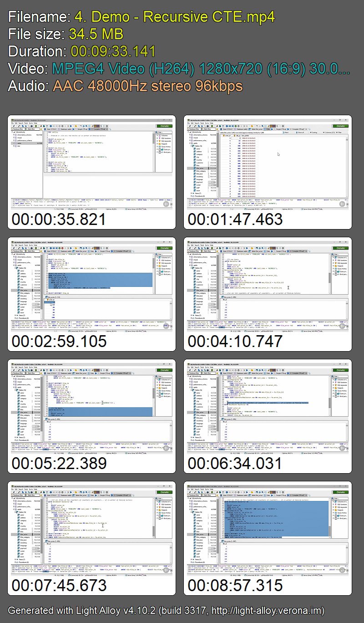
Task: Click the timestamp text 00:06:34.031
Action: click(235, 463)
